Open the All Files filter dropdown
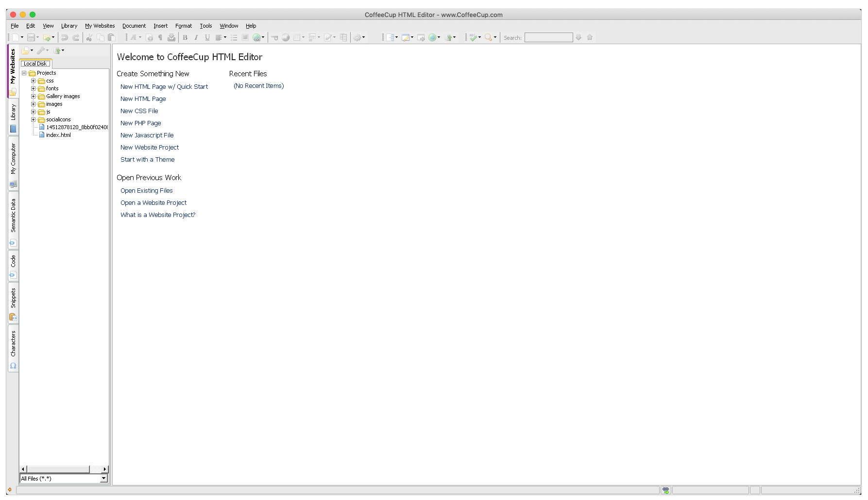868x500 pixels. click(103, 479)
